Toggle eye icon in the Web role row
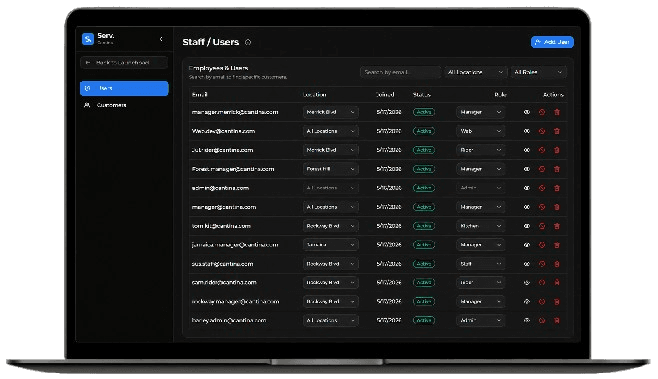Screen dimensions: 658x379 click(527, 131)
